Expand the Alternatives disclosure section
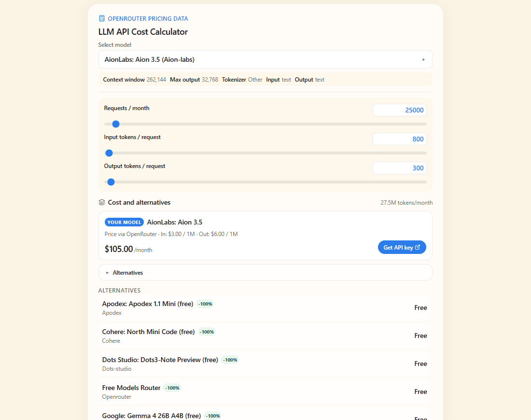 (265, 272)
